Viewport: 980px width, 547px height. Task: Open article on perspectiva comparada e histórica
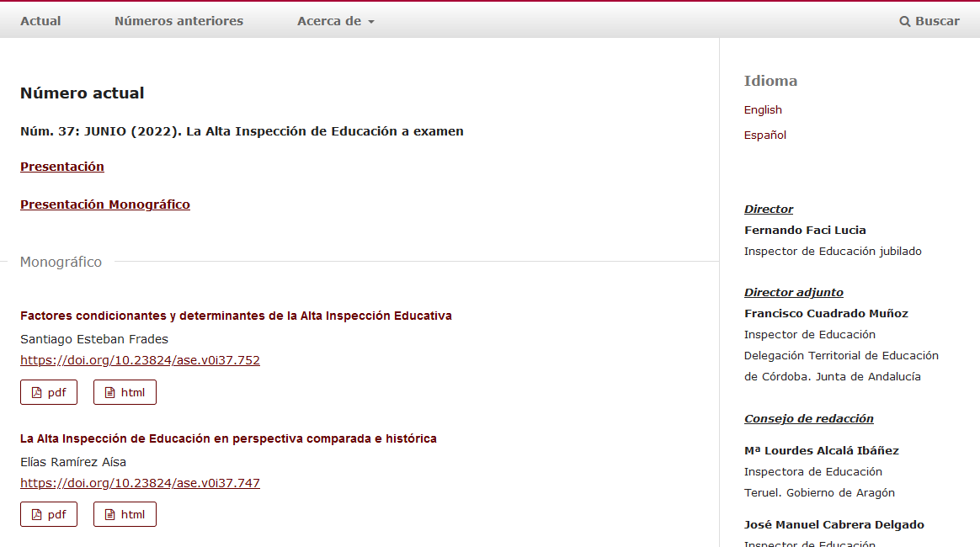(228, 438)
